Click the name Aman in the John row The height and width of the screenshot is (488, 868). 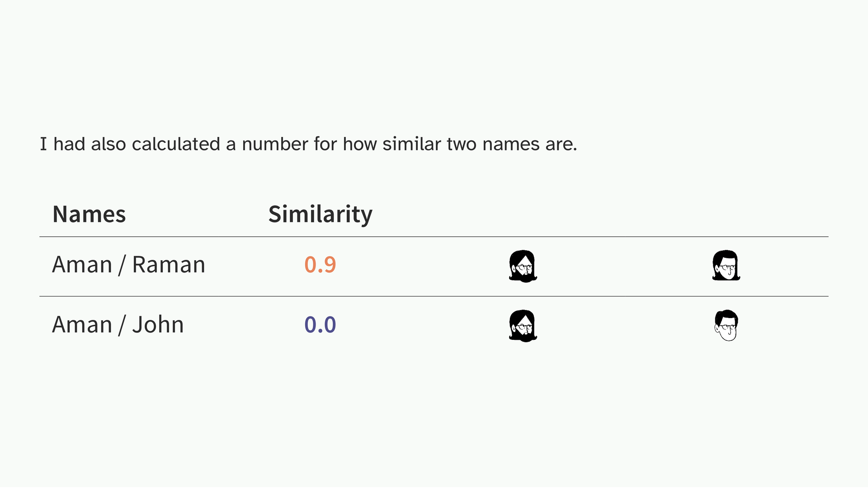click(x=82, y=325)
